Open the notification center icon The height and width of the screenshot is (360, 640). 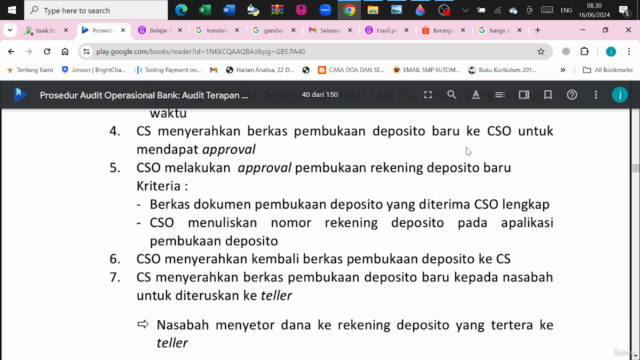(624, 10)
